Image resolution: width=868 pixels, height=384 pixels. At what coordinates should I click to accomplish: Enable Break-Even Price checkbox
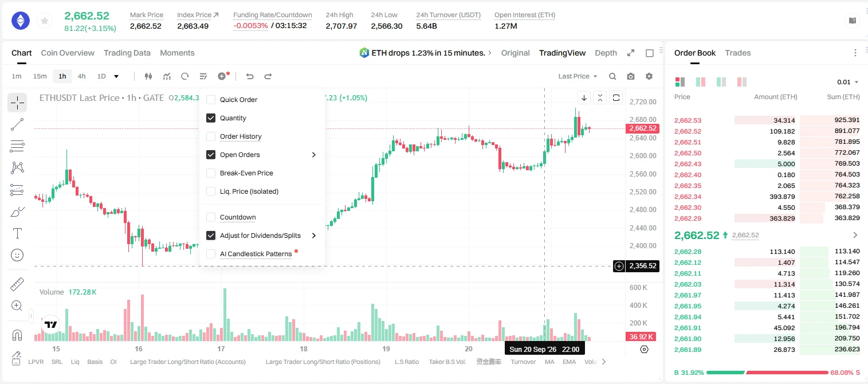(211, 173)
